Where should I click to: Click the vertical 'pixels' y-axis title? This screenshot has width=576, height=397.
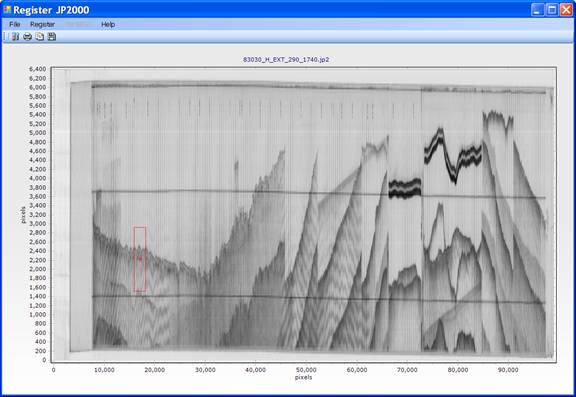(23, 215)
